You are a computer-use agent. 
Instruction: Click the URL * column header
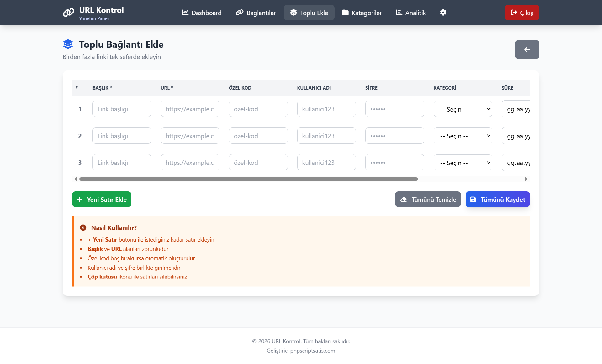coord(167,88)
